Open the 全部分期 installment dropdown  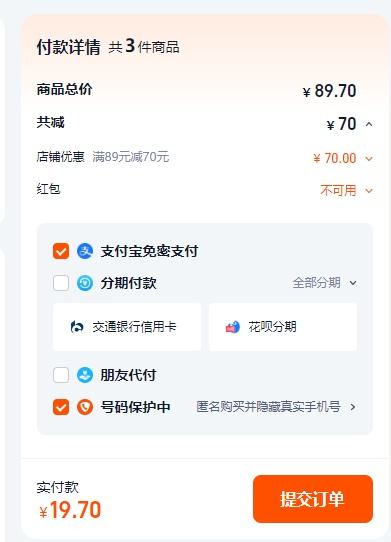[x=324, y=283]
